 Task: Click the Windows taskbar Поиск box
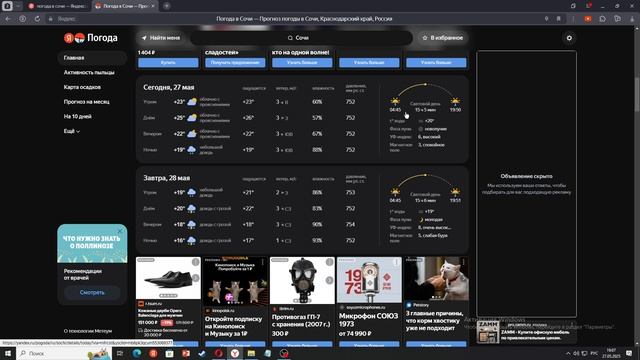point(64,353)
